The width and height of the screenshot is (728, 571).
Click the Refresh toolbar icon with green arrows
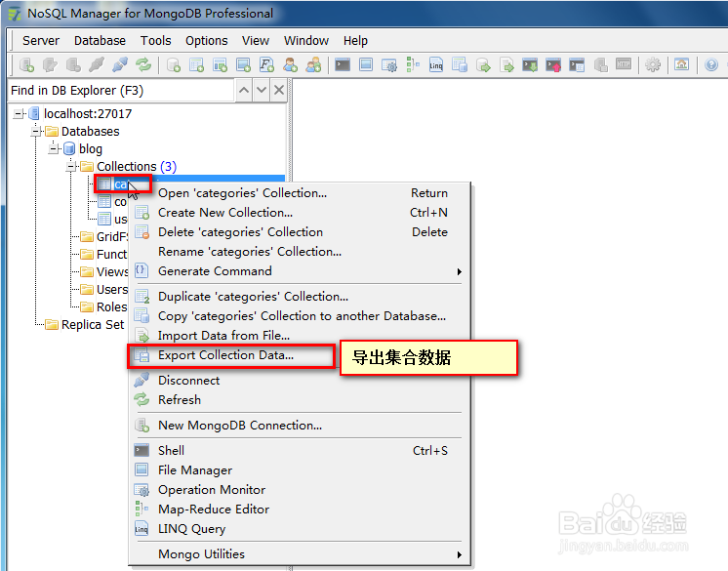click(x=143, y=64)
